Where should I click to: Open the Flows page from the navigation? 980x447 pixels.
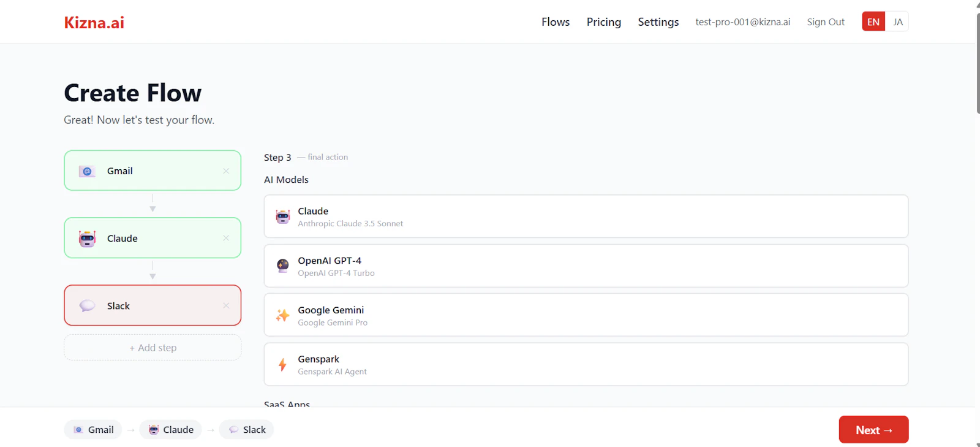coord(556,22)
